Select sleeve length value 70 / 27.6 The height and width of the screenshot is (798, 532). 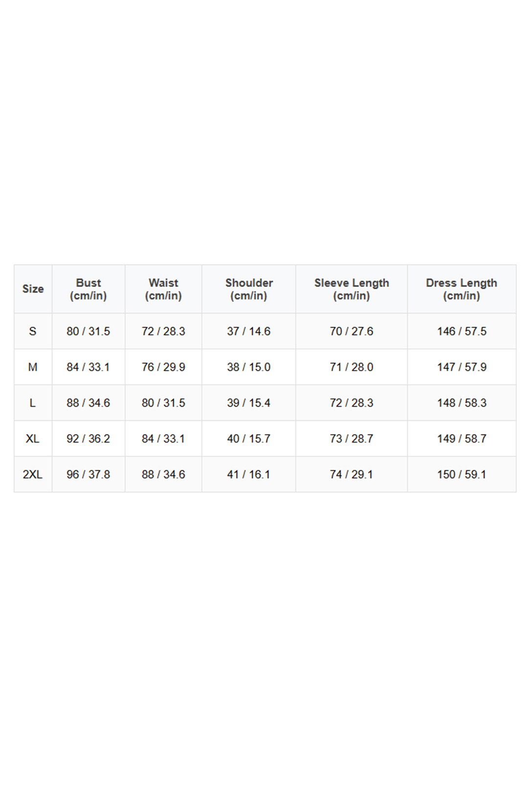[x=352, y=332]
